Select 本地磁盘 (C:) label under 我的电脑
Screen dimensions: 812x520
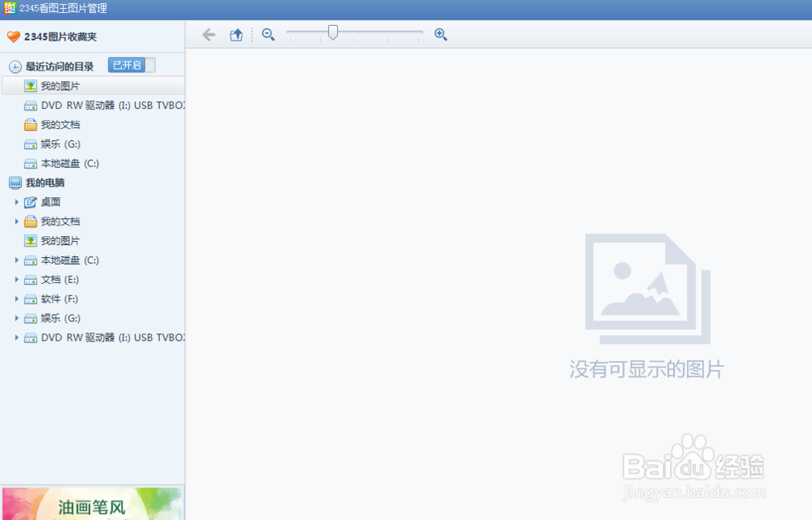coord(70,260)
